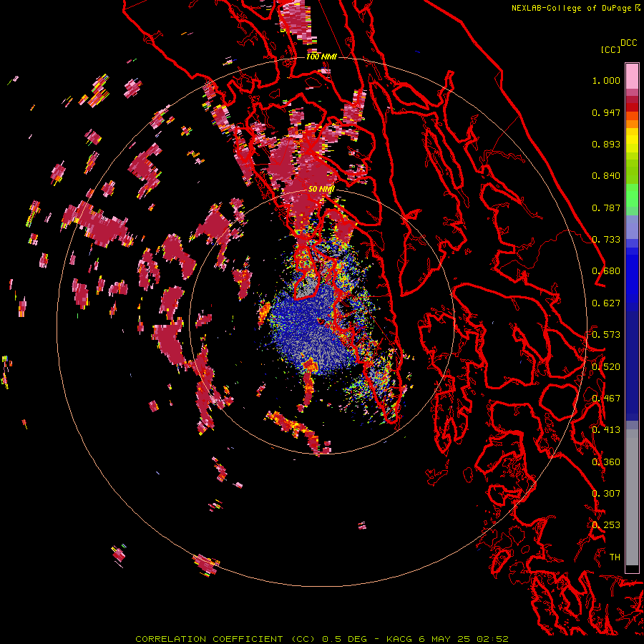
Task: Click the 0.733 color scale value
Action: (x=606, y=240)
